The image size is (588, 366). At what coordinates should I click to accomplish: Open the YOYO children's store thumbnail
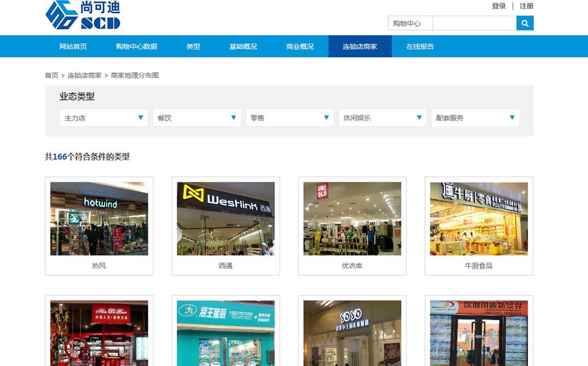pos(352,333)
